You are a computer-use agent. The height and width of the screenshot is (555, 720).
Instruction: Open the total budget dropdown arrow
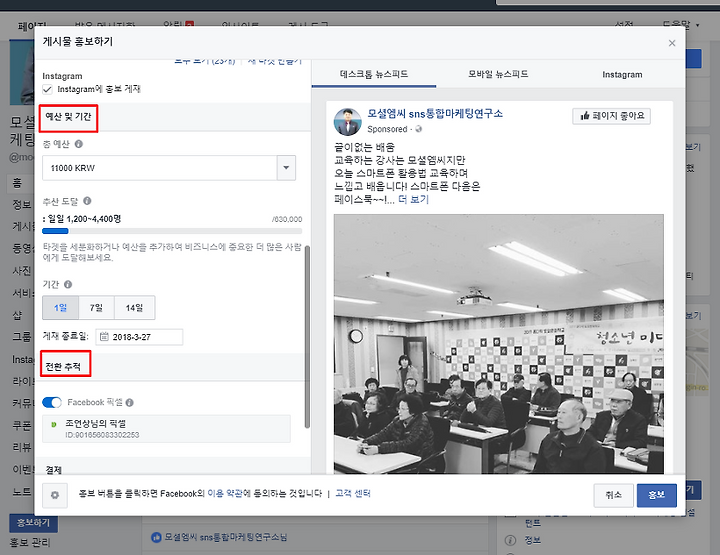(x=286, y=168)
